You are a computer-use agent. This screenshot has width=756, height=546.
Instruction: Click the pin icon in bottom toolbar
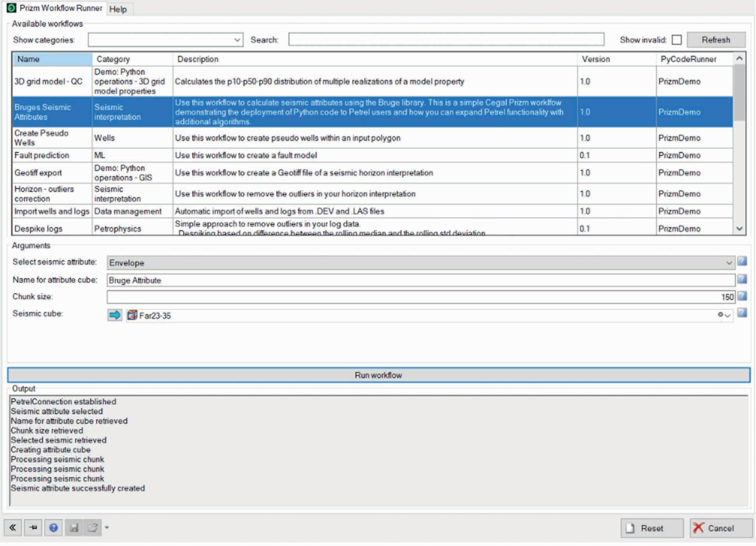tap(33, 528)
